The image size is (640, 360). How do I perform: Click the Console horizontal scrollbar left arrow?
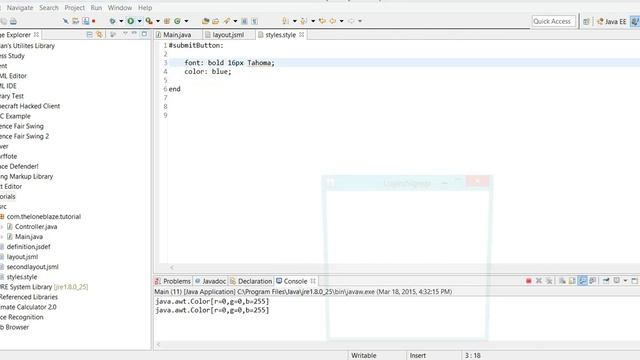point(158,345)
